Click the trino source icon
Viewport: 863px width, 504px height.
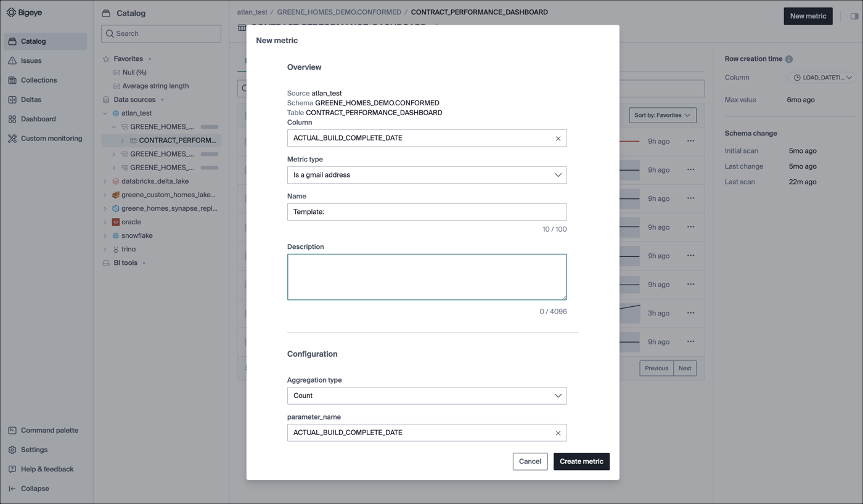(115, 249)
